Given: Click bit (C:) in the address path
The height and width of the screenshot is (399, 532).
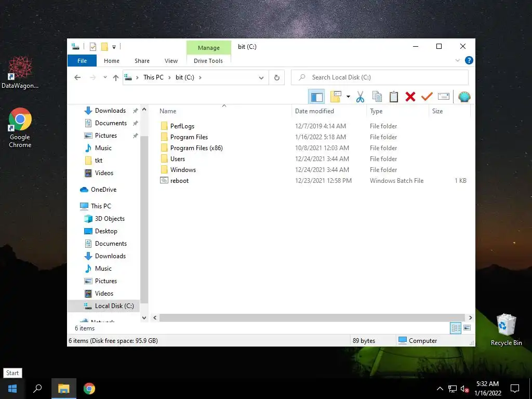Looking at the screenshot, I should [x=185, y=77].
